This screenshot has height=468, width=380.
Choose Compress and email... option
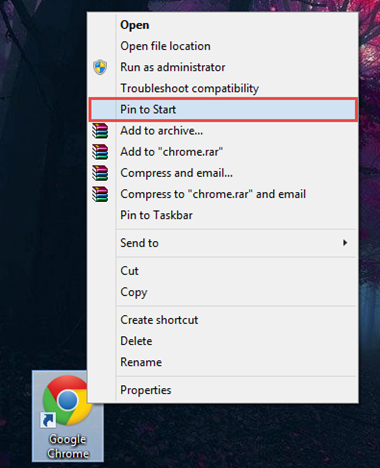coord(223,173)
